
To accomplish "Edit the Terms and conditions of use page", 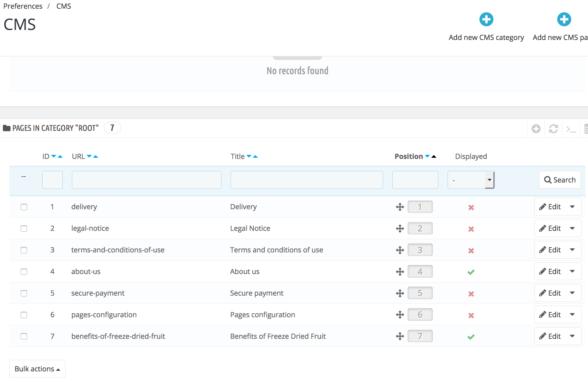I will 550,250.
